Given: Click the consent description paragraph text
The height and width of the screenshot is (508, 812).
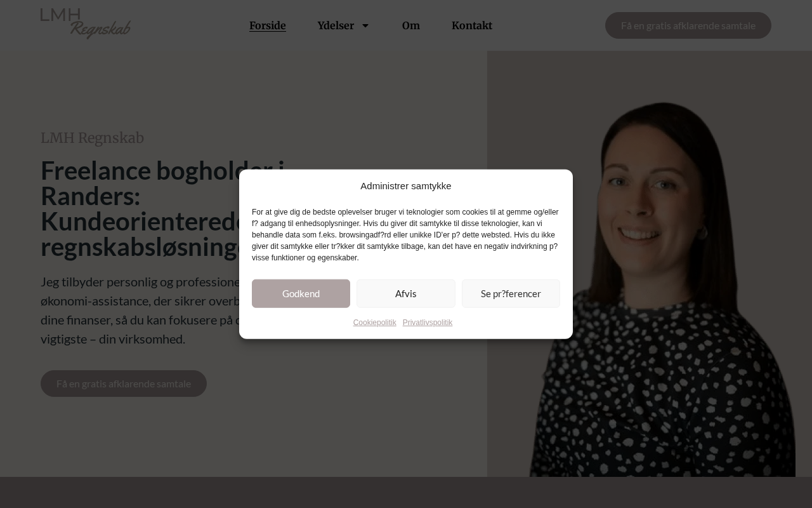Looking at the screenshot, I should 405,235.
